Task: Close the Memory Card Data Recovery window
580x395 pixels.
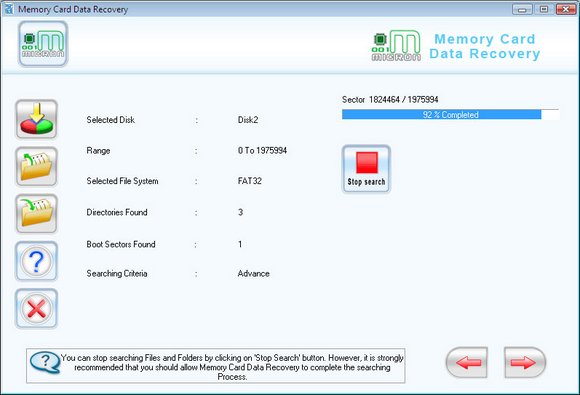Action: [566, 9]
